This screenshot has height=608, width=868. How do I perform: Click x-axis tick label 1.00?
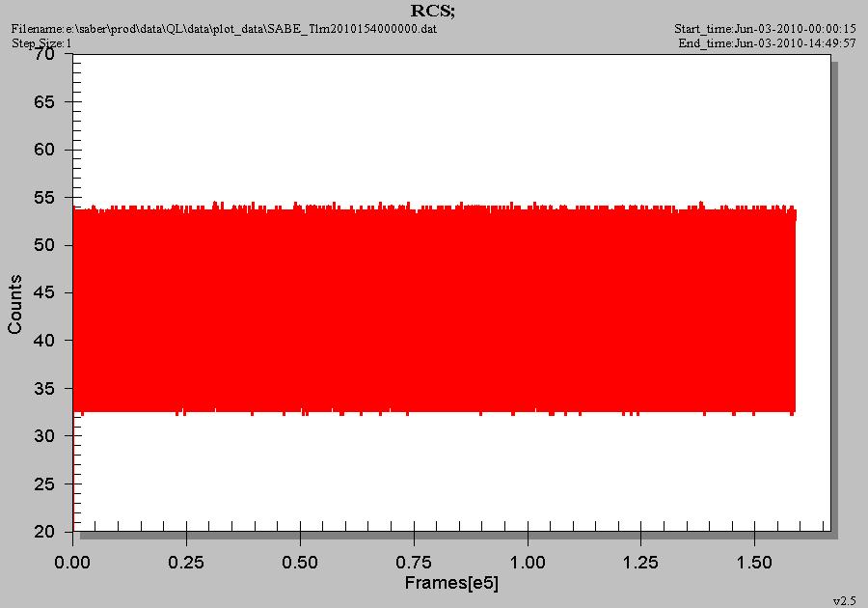pyautogui.click(x=528, y=563)
